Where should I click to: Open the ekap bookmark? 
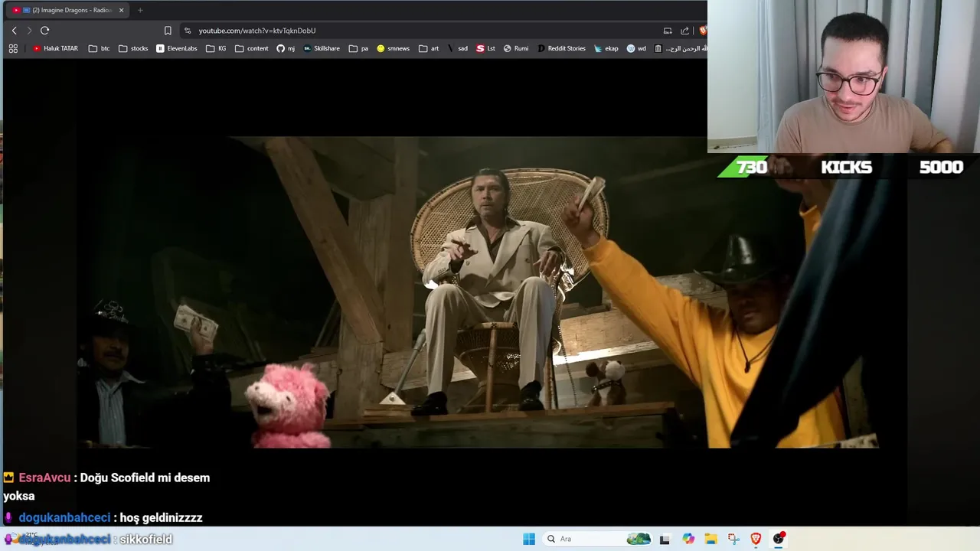(606, 48)
